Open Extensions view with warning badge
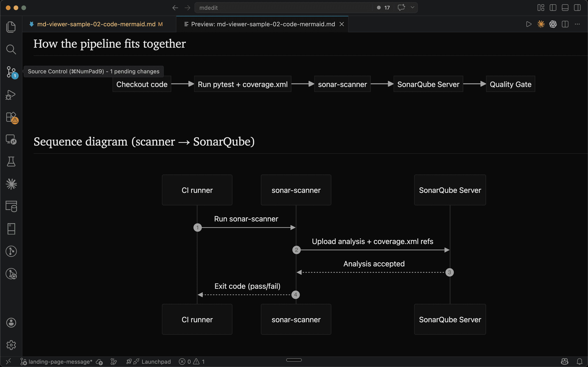The width and height of the screenshot is (588, 367). pos(12,118)
